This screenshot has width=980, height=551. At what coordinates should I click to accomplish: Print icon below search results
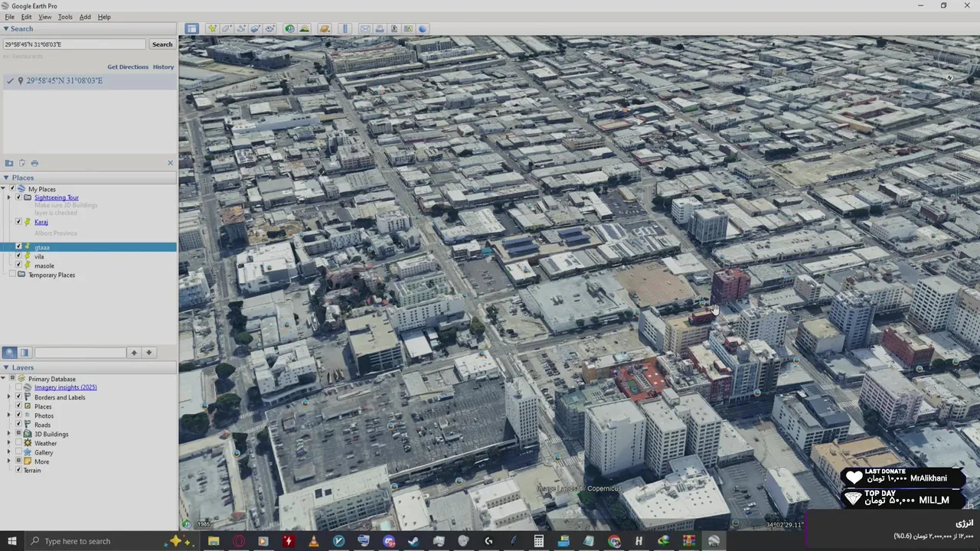pos(34,163)
